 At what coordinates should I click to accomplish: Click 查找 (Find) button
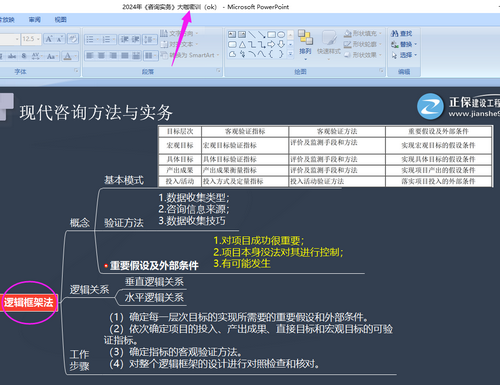pos(402,33)
